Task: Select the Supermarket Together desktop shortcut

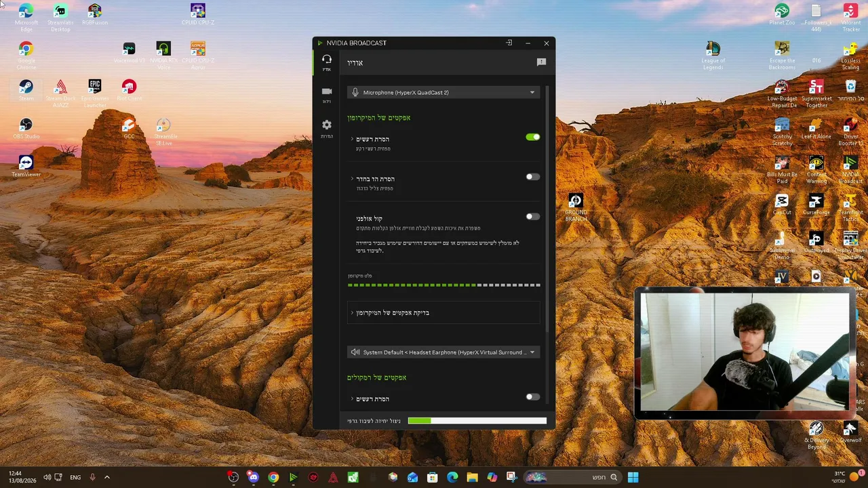Action: coord(816,94)
